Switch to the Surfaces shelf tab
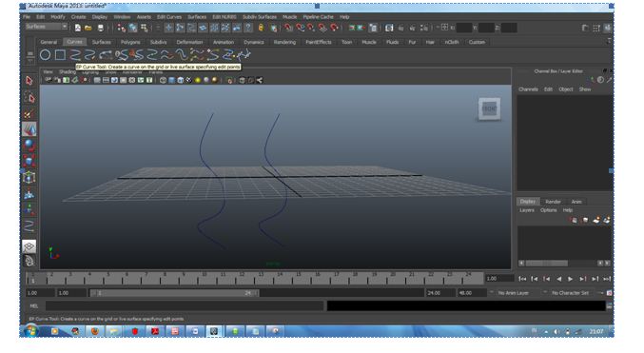 pyautogui.click(x=102, y=42)
